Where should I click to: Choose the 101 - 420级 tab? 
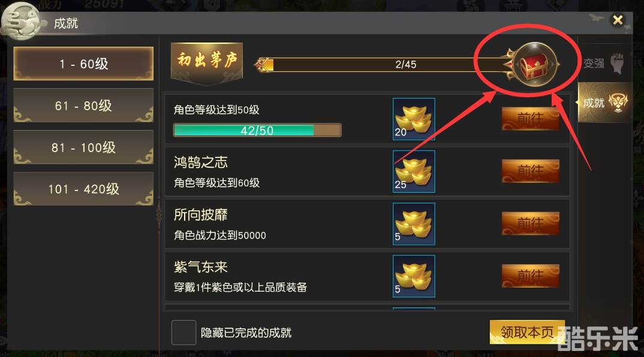83,189
